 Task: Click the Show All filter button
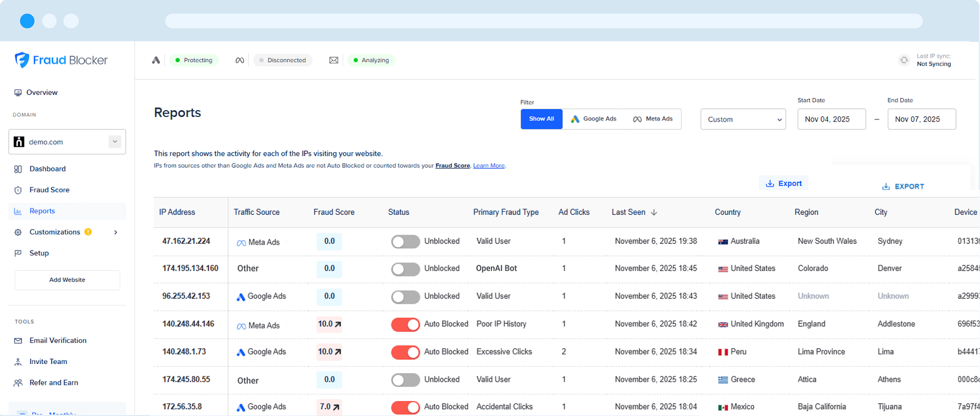pyautogui.click(x=541, y=119)
